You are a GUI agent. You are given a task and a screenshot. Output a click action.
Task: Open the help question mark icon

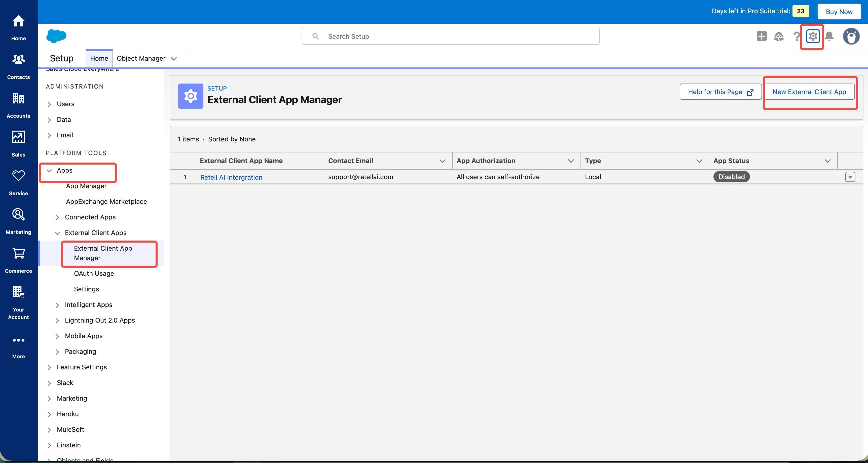coord(797,36)
